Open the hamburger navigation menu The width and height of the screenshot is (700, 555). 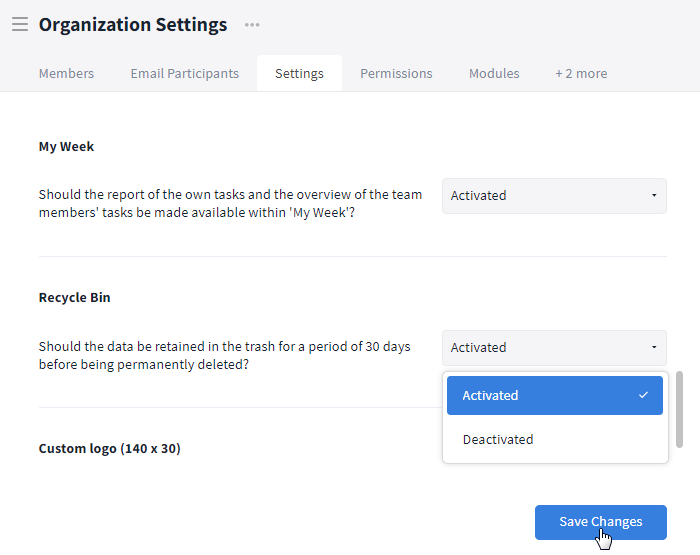(19, 25)
